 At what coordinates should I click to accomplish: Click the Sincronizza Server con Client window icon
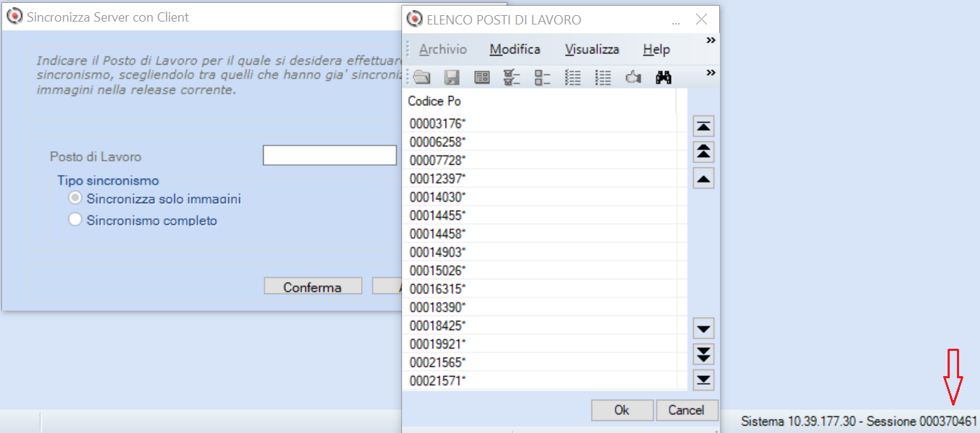[x=14, y=17]
